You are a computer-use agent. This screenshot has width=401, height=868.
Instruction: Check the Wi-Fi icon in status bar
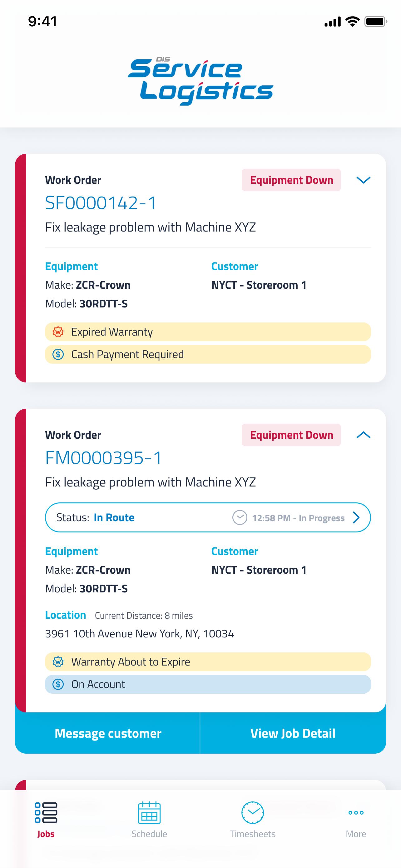pyautogui.click(x=353, y=22)
